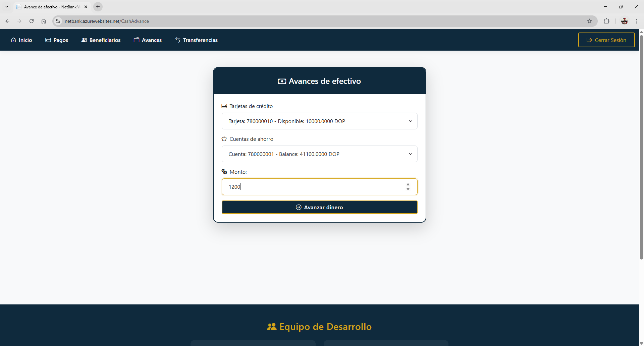
Task: Click the site information icon in address bar
Action: [x=58, y=21]
